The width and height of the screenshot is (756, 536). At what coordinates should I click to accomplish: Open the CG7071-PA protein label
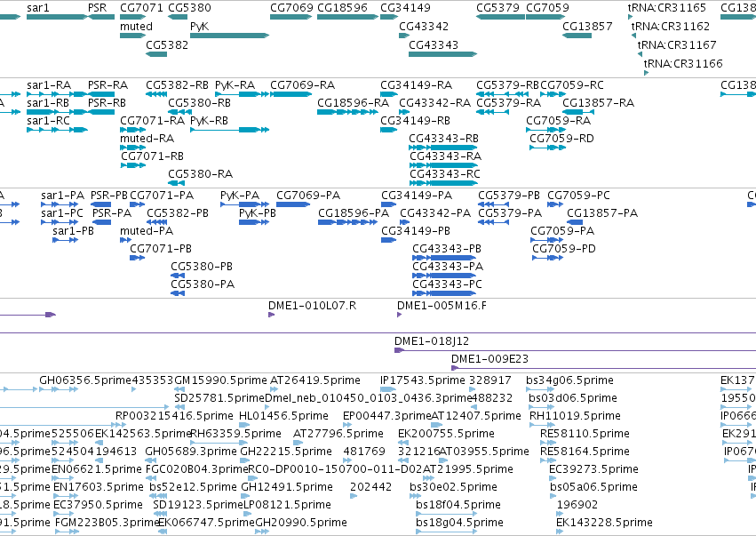point(162,196)
